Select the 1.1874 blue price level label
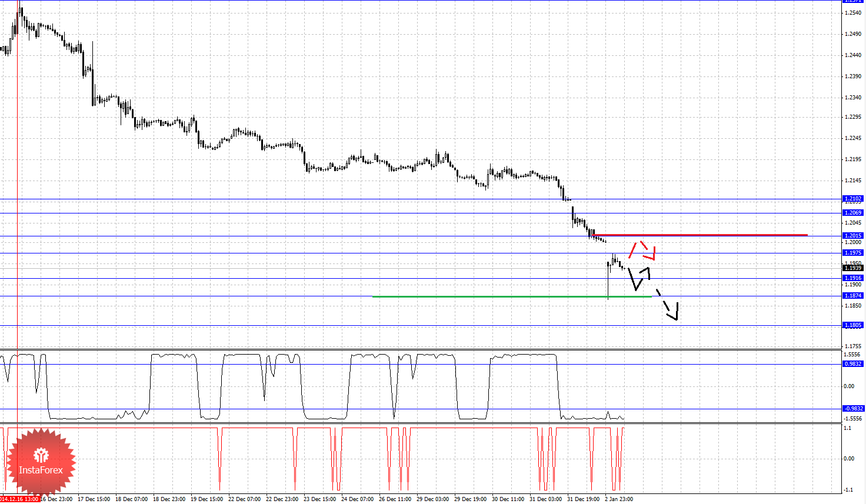866x504 pixels. (x=853, y=296)
